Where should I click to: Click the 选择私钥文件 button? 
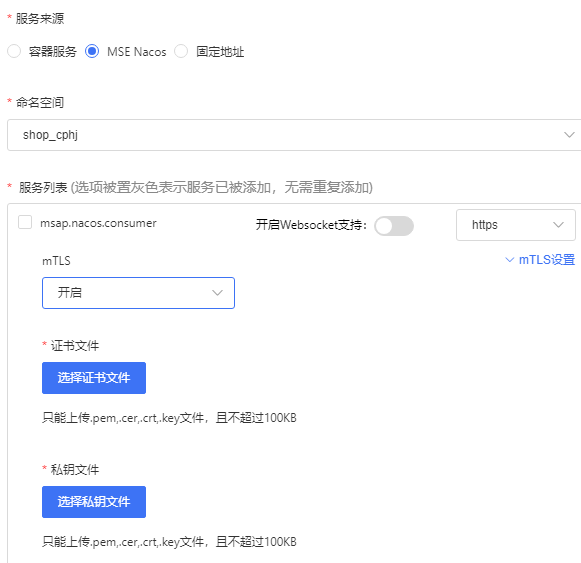(x=94, y=502)
